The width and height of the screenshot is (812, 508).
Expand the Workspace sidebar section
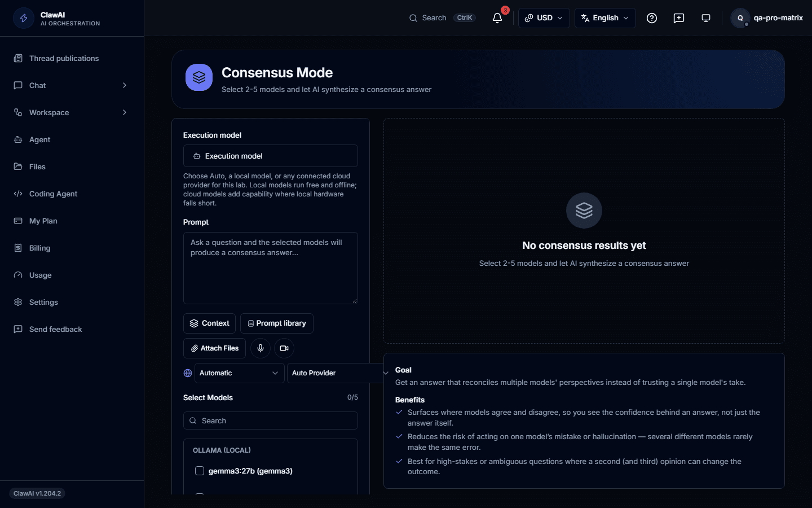pyautogui.click(x=72, y=112)
